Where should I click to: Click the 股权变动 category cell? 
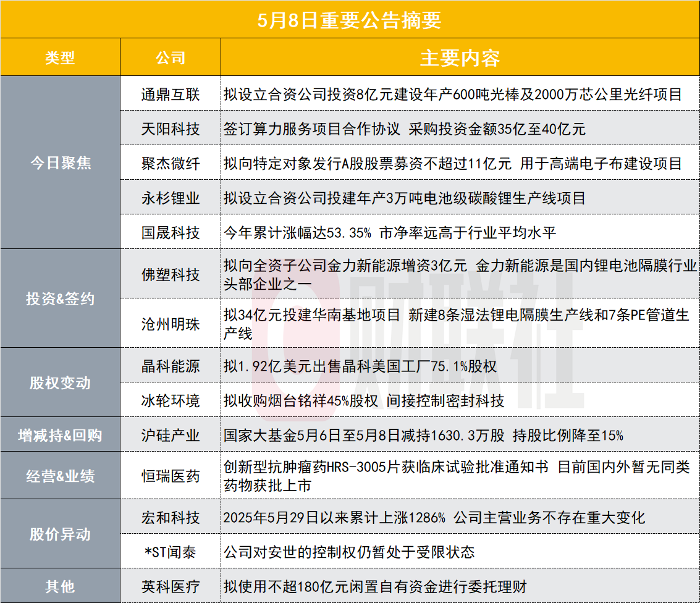coord(61,382)
